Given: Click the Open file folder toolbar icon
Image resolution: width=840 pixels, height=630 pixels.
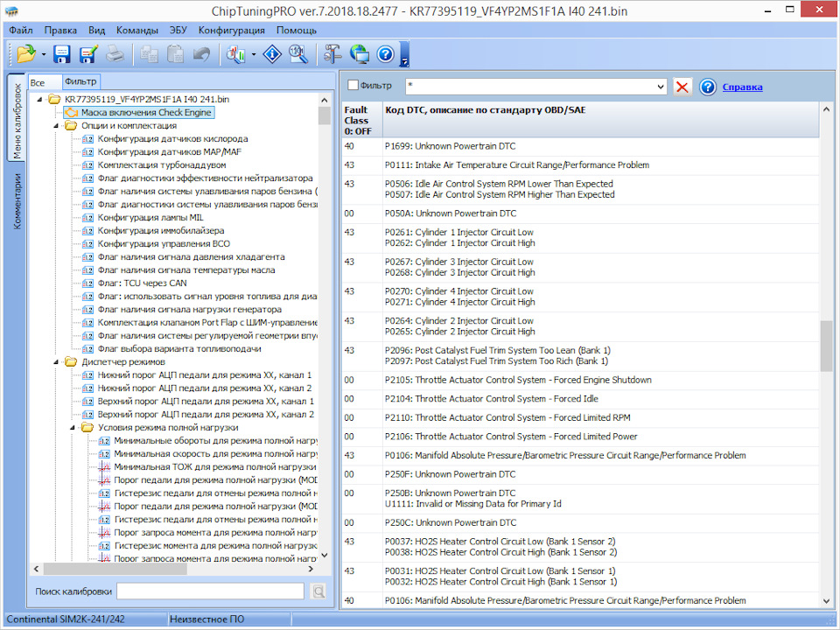Looking at the screenshot, I should pyautogui.click(x=25, y=55).
